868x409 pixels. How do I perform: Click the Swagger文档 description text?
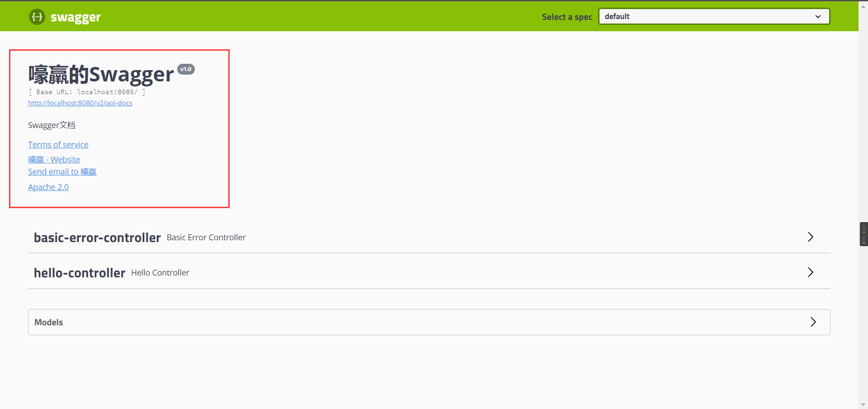52,125
